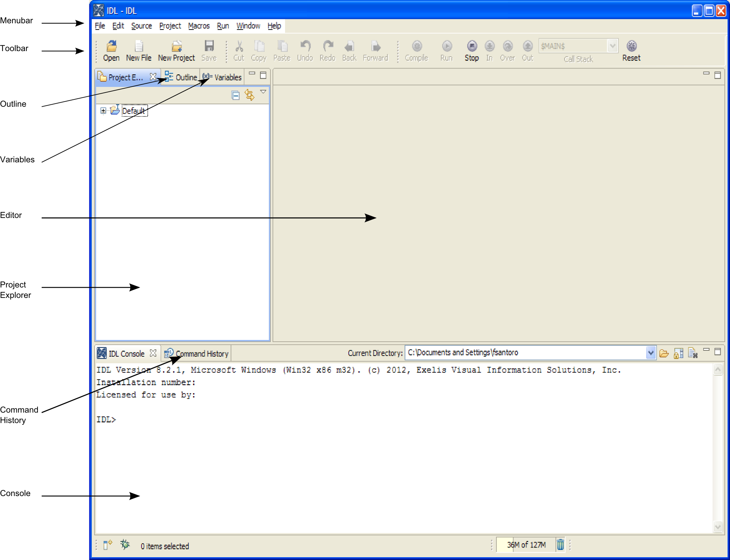Open the Run menu

coord(223,26)
